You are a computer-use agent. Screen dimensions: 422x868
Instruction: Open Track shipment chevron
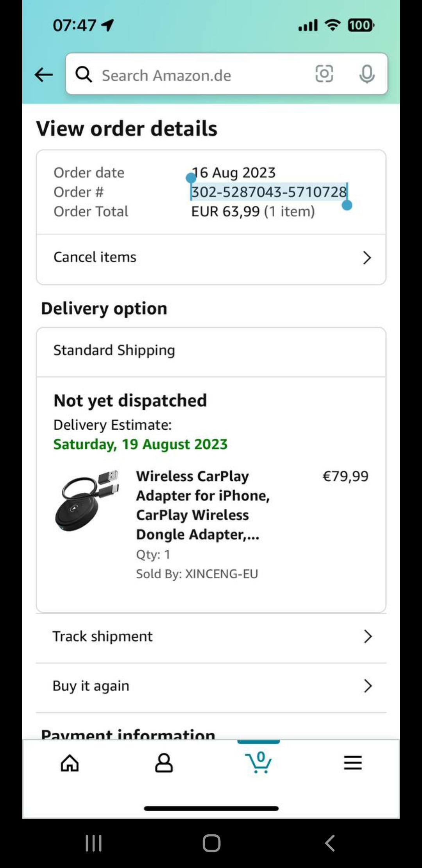tap(367, 637)
